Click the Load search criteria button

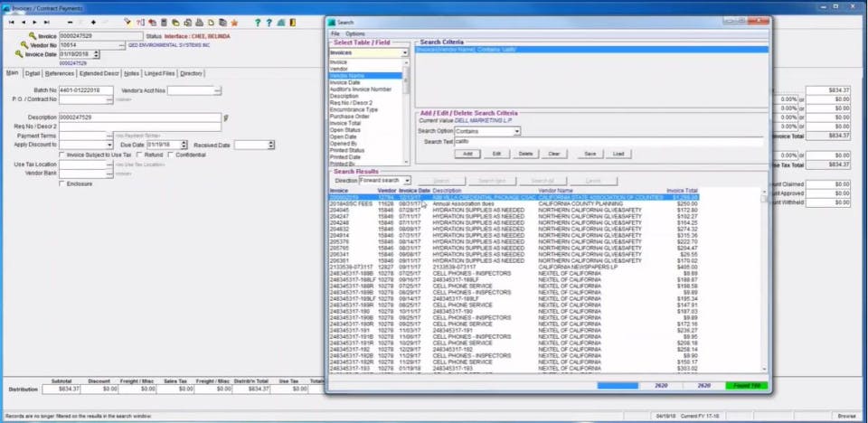point(618,154)
